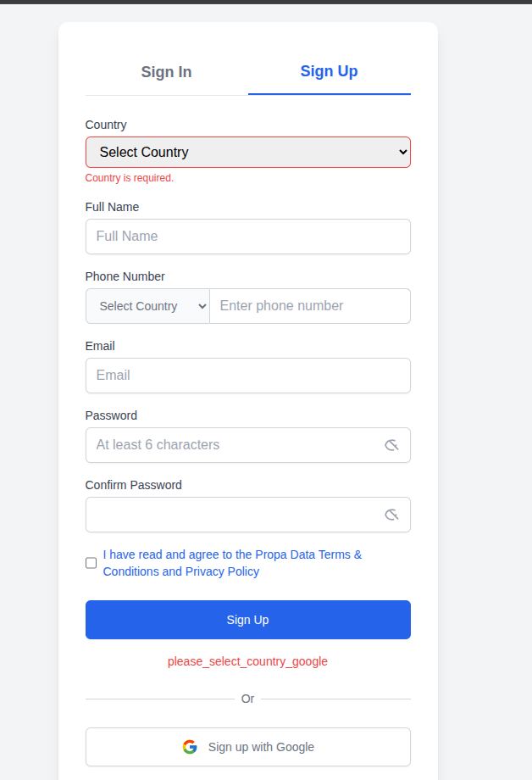Click the chevron on the Country selector
Viewport: 532px width, 780px height.
[x=402, y=152]
